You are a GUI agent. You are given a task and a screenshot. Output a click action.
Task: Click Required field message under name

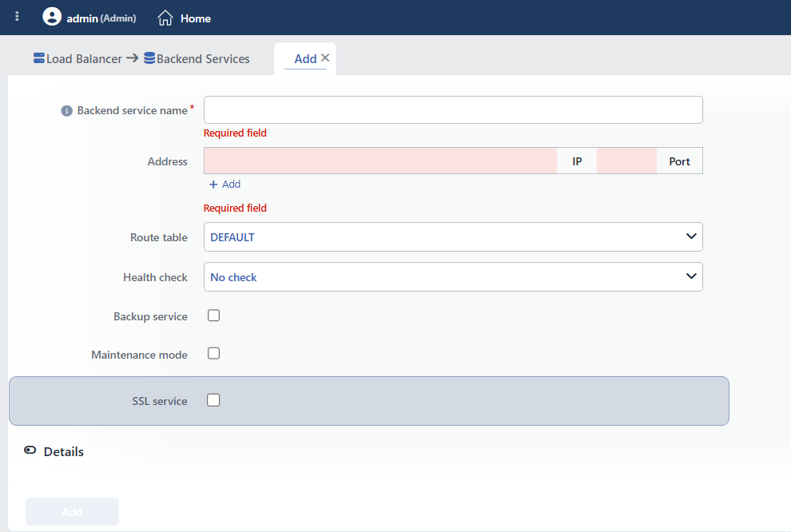[235, 133]
